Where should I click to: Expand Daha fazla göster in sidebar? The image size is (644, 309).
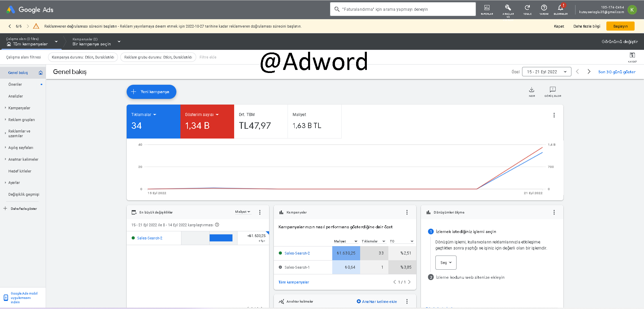click(20, 208)
